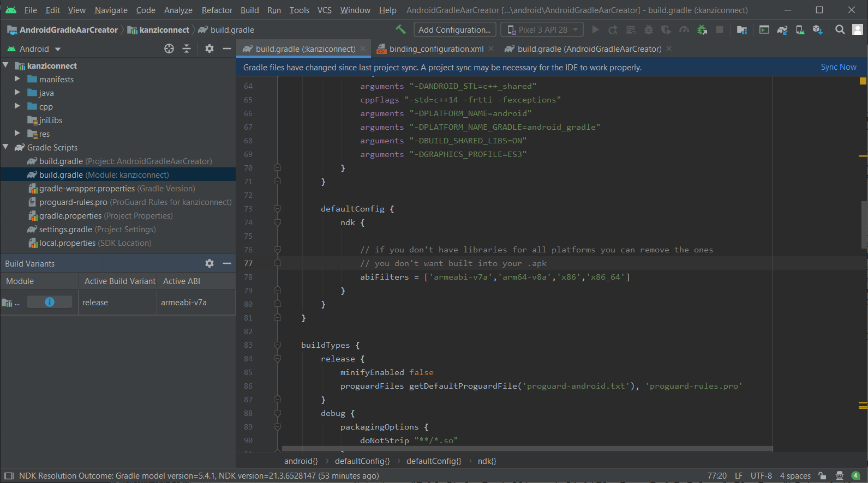Click the Run with Coverage icon
Screen dimensions: 868x483
(666, 29)
